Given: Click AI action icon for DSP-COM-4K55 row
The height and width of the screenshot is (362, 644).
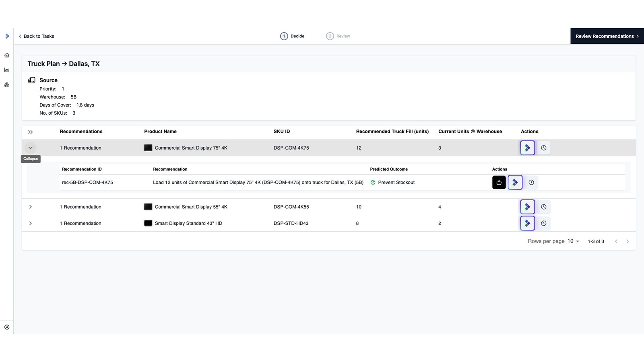Looking at the screenshot, I should pyautogui.click(x=527, y=207).
